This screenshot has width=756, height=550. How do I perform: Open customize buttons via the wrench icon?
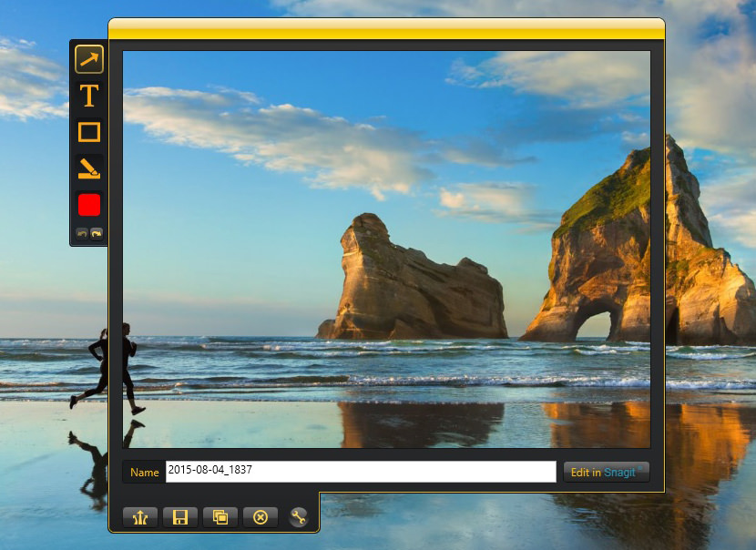pyautogui.click(x=298, y=517)
